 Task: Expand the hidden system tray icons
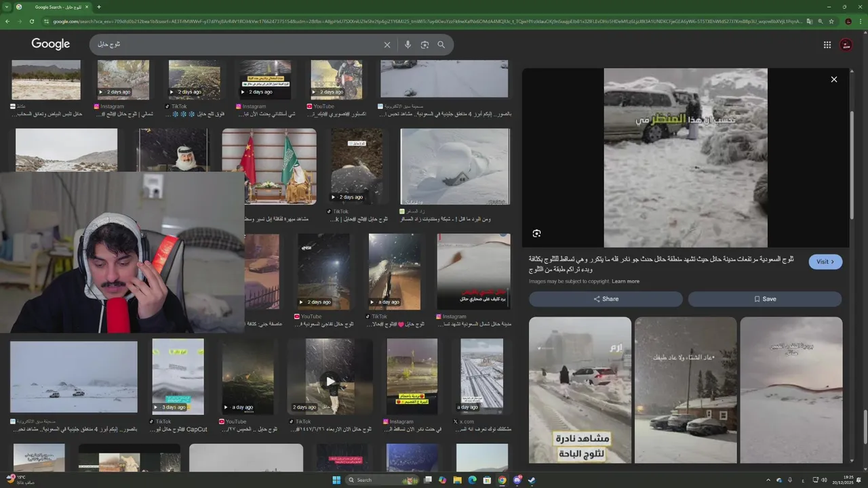click(x=768, y=480)
